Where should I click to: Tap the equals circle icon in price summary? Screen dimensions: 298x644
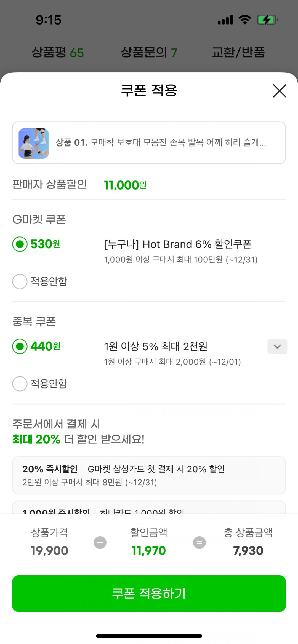coord(199,542)
